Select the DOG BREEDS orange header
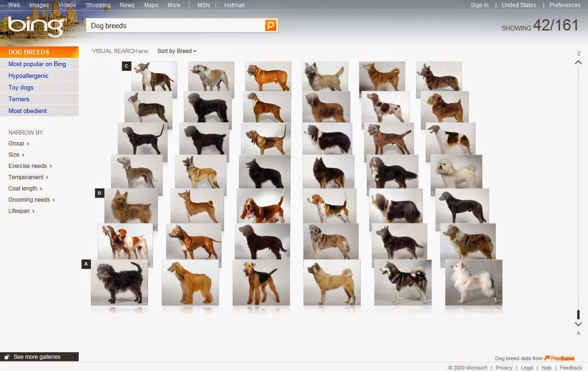 pos(39,52)
